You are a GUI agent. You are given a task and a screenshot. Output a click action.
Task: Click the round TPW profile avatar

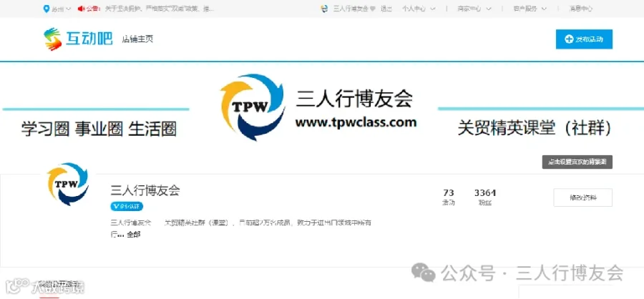68,184
